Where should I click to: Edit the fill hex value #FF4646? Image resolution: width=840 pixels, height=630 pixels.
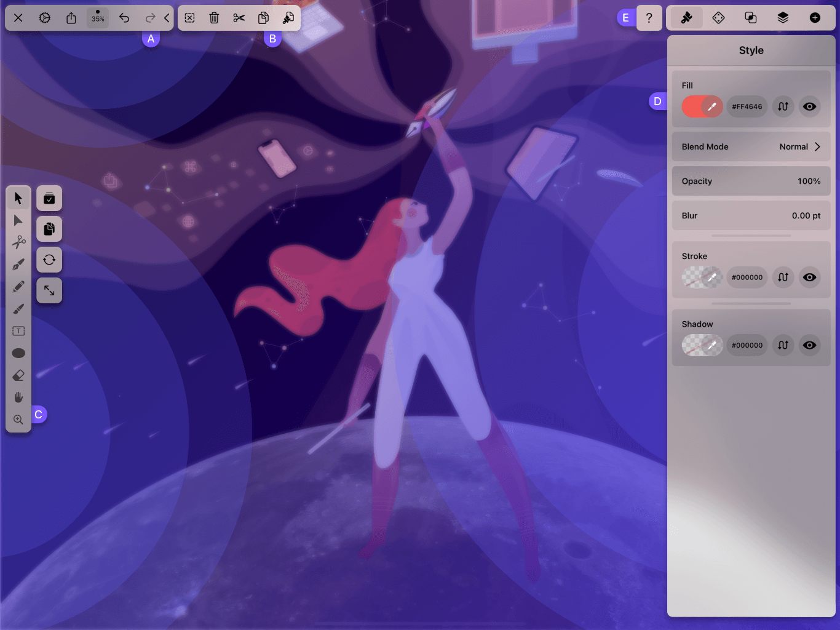pos(747,106)
